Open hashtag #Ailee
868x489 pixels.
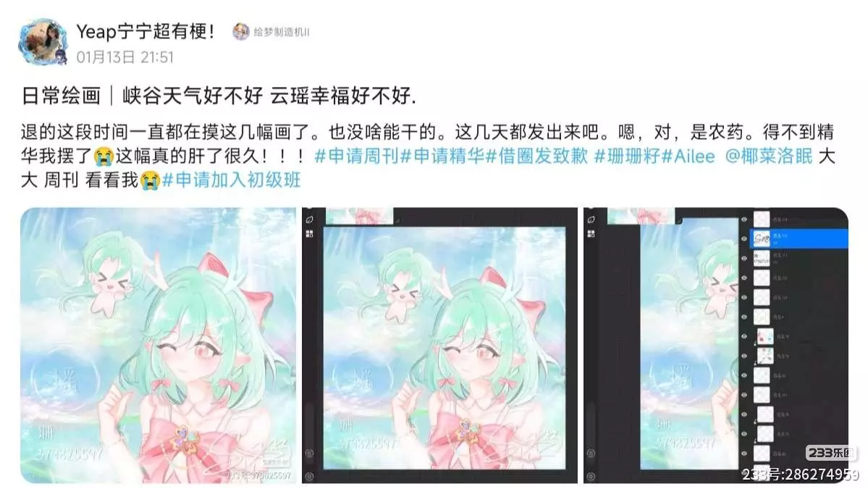(688, 156)
